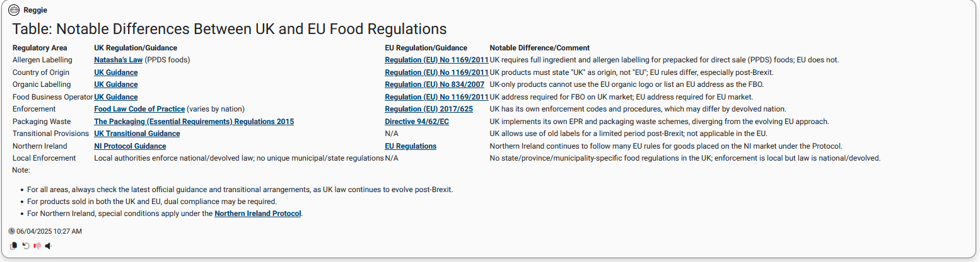This screenshot has width=980, height=262.
Task: Open the Food Law Code of Practice link
Action: (139, 109)
